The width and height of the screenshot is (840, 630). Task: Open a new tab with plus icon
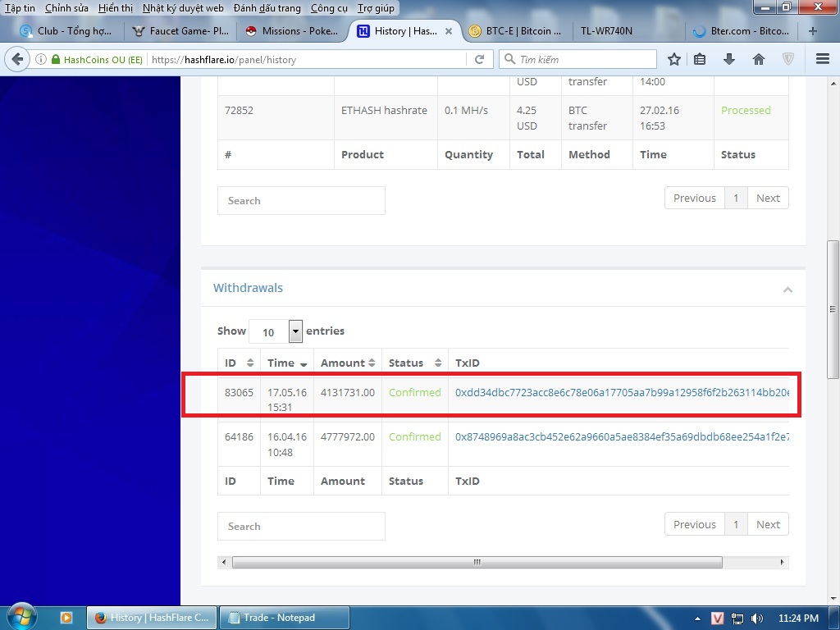813,31
